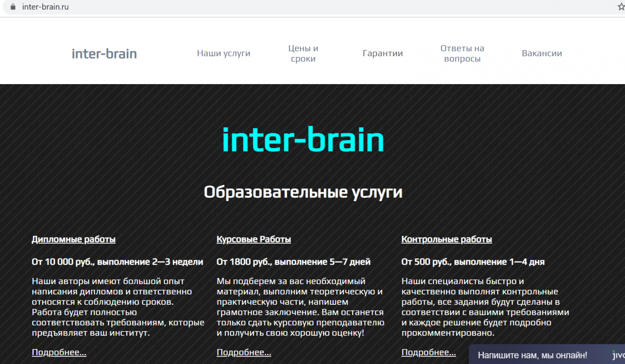Navigate to the Вакансии menu item
625x364 pixels.
coord(542,53)
